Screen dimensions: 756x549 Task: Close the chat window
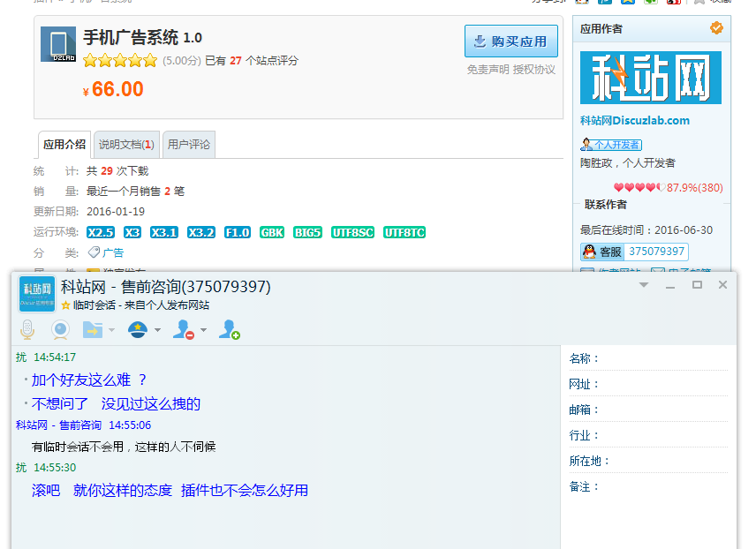722,285
